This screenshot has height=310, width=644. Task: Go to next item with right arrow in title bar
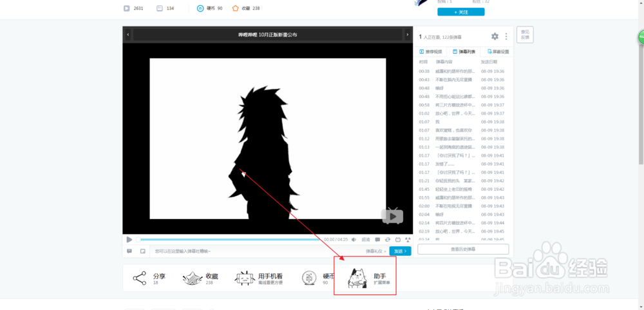tap(408, 35)
